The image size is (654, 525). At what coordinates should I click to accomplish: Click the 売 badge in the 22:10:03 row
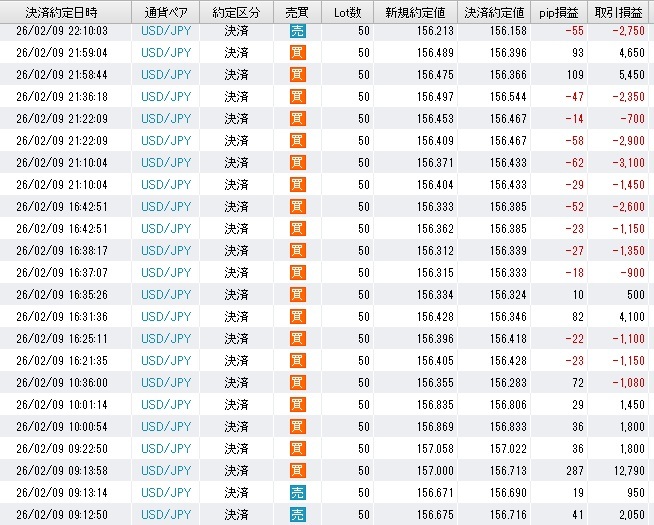coord(297,31)
